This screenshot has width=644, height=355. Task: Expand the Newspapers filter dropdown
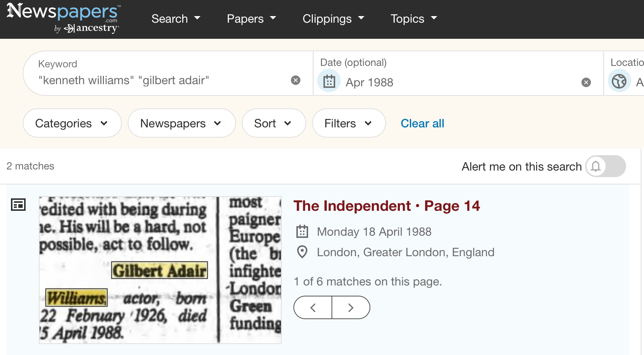click(181, 123)
